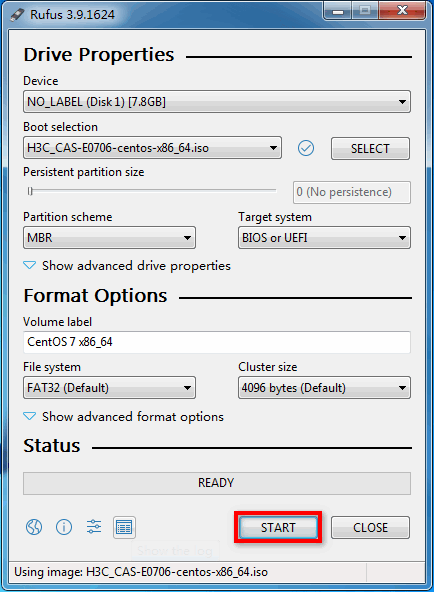Expand Show advanced drive properties

point(127,266)
